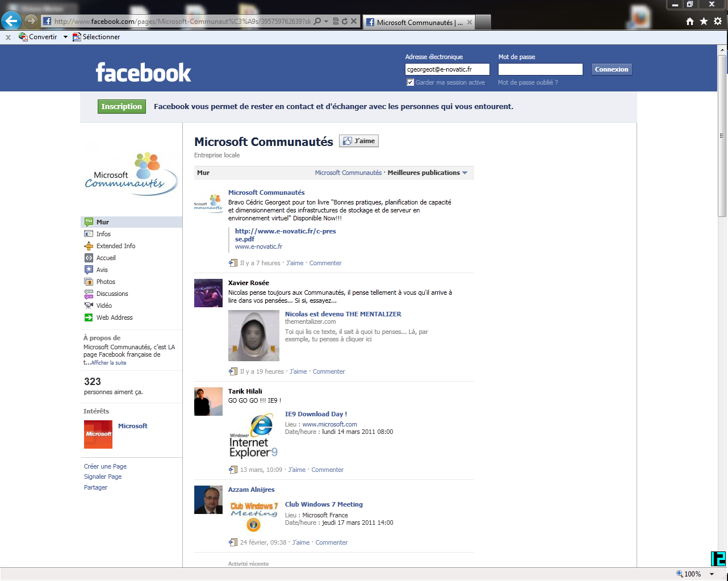Click the browser forward arrow button
The image size is (728, 581).
31,22
